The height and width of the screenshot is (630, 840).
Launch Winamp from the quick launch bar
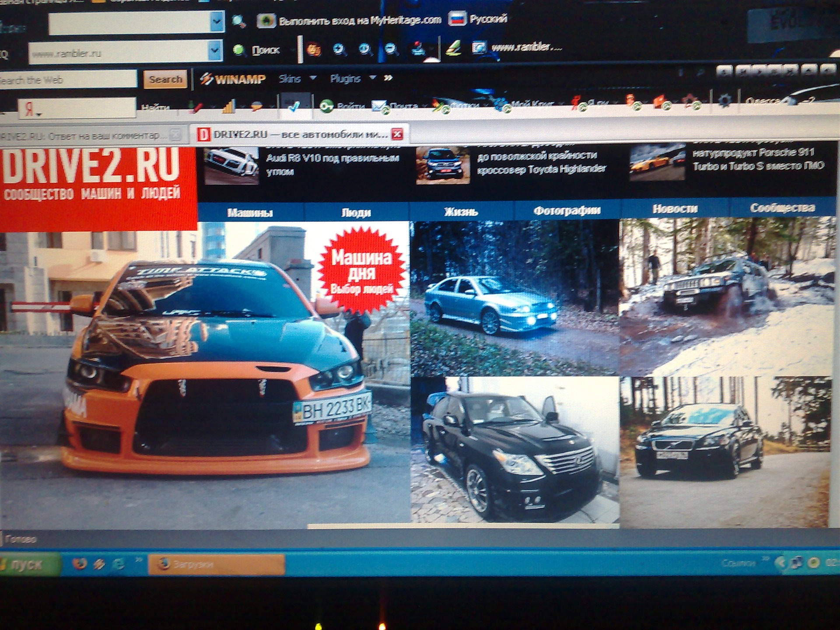[x=99, y=564]
